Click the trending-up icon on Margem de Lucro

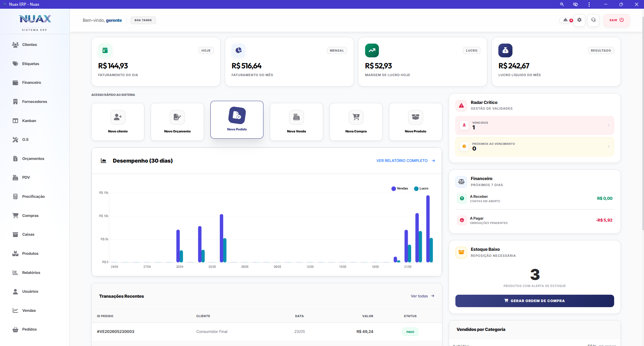372,50
